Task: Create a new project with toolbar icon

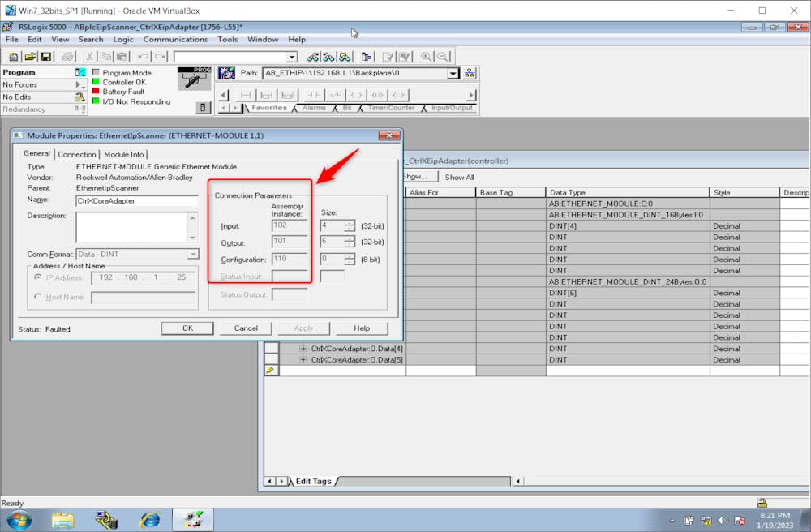Action: pos(14,57)
